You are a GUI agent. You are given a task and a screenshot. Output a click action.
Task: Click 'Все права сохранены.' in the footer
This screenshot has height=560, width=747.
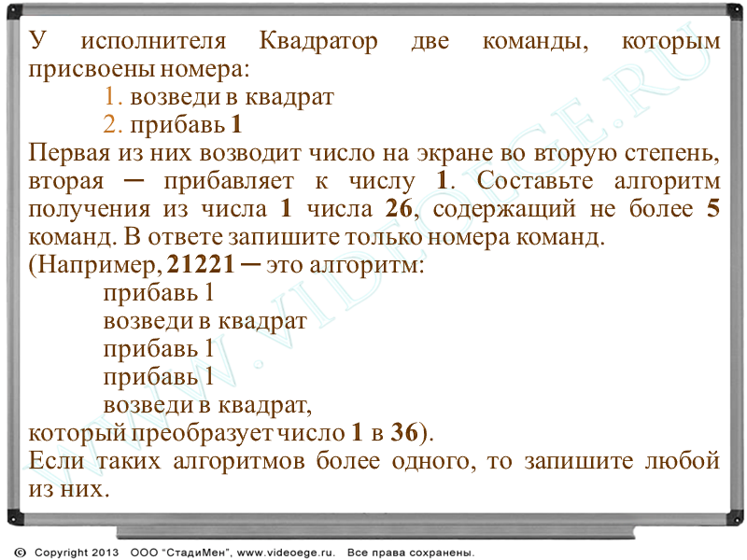pyautogui.click(x=411, y=553)
